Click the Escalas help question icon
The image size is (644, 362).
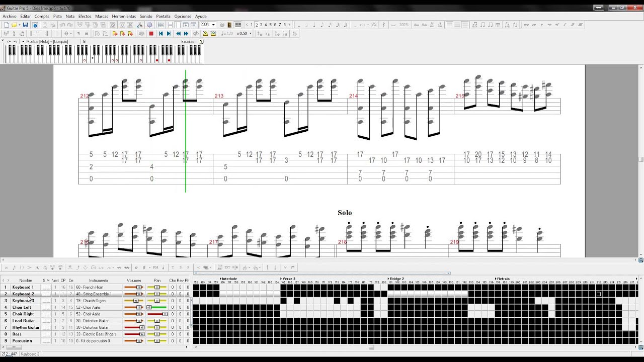pos(201,42)
